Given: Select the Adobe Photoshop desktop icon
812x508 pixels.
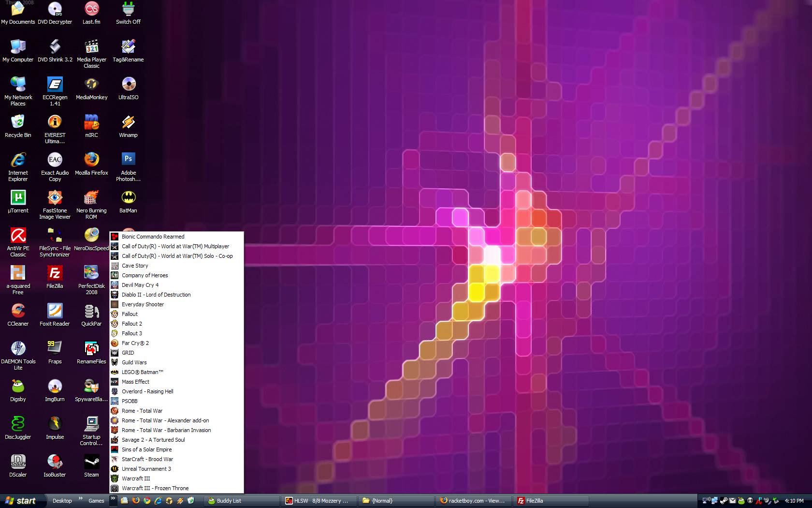Looking at the screenshot, I should coord(128,166).
